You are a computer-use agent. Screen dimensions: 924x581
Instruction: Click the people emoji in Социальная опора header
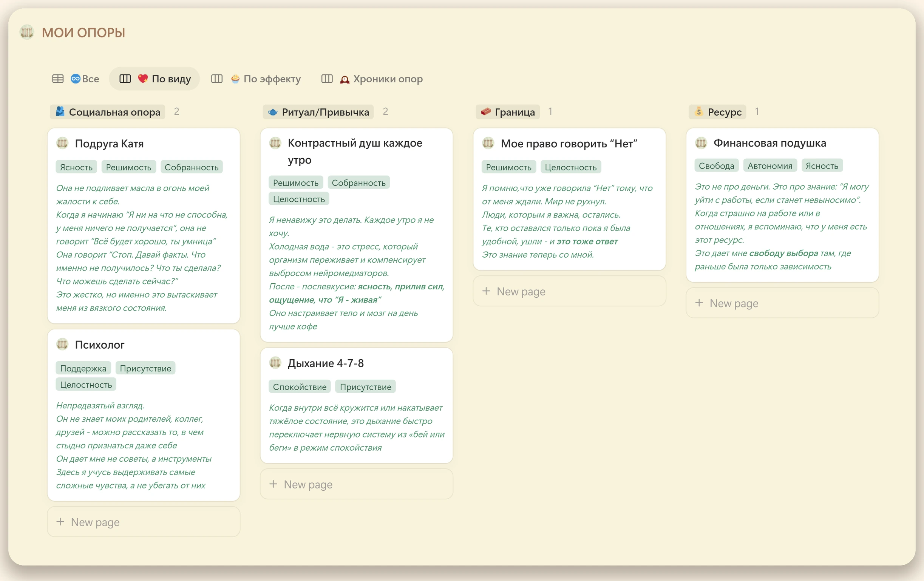coord(60,112)
